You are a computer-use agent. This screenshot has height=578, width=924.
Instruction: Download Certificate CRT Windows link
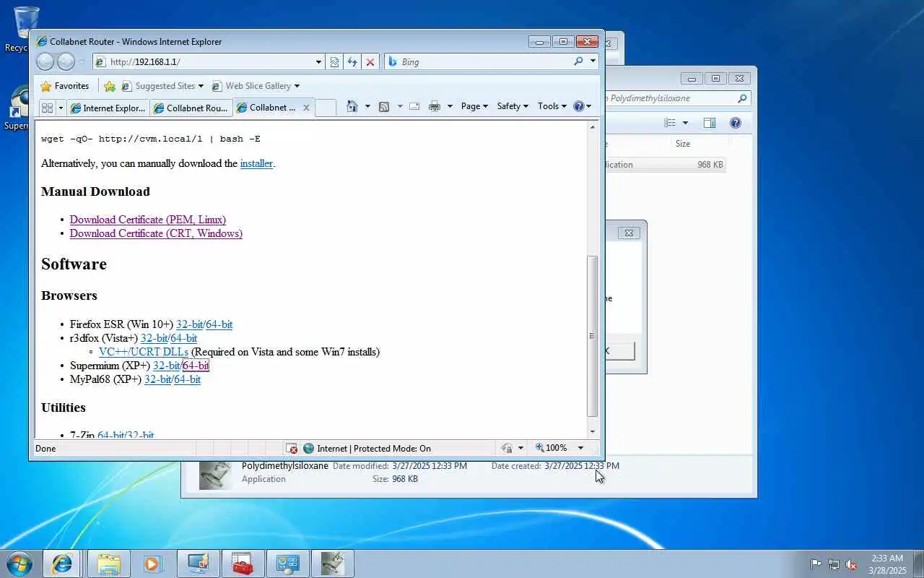156,233
